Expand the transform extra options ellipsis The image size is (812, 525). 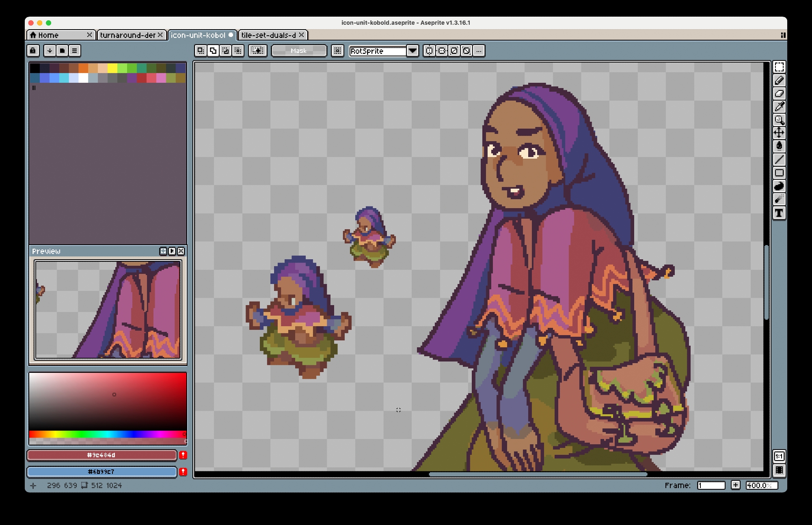pos(479,51)
